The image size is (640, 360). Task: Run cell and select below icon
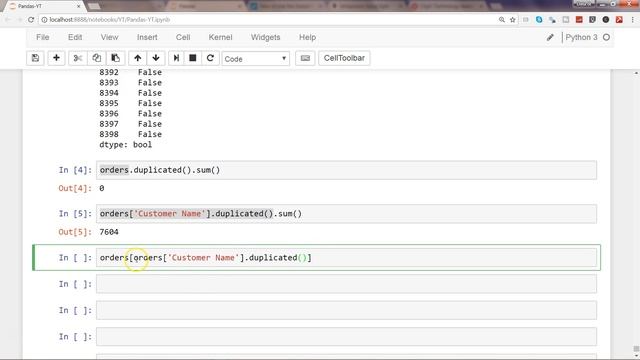[x=176, y=58]
